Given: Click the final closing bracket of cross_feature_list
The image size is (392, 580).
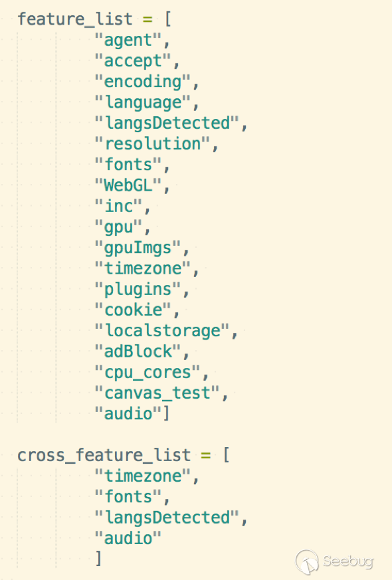Looking at the screenshot, I should (x=98, y=559).
